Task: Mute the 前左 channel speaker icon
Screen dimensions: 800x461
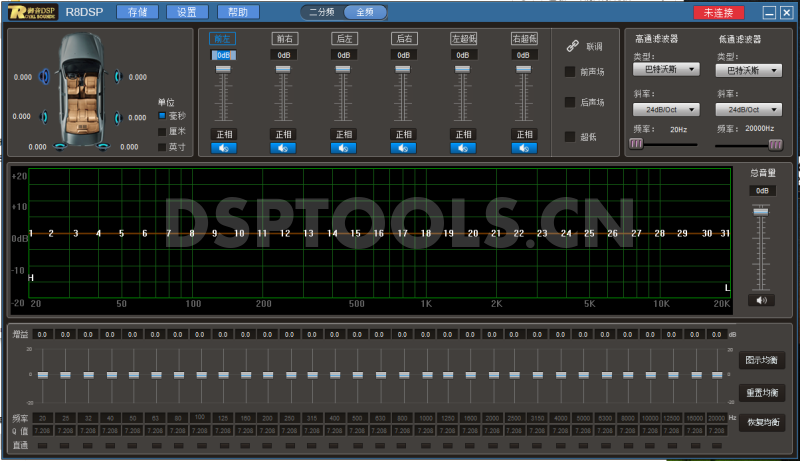Action: (x=223, y=148)
